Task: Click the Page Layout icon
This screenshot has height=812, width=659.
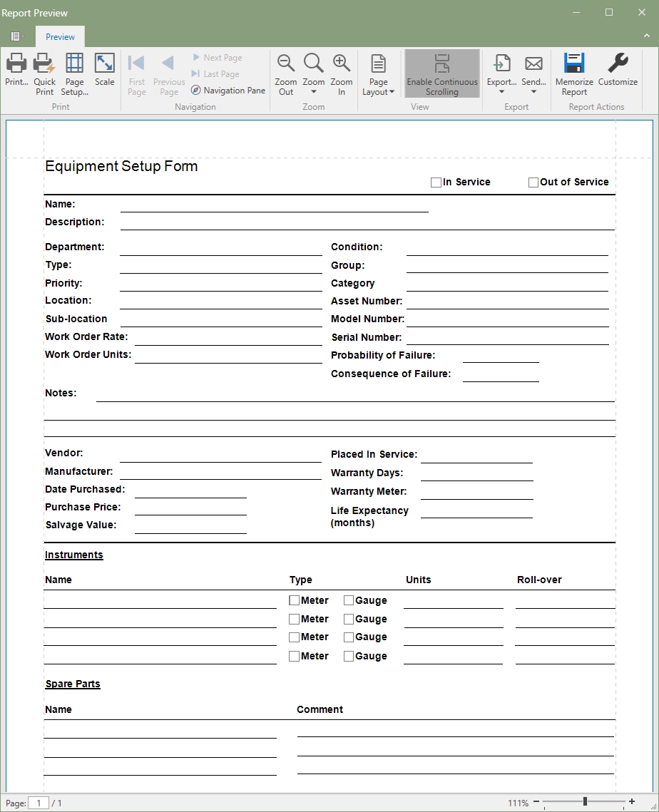Action: click(x=379, y=63)
